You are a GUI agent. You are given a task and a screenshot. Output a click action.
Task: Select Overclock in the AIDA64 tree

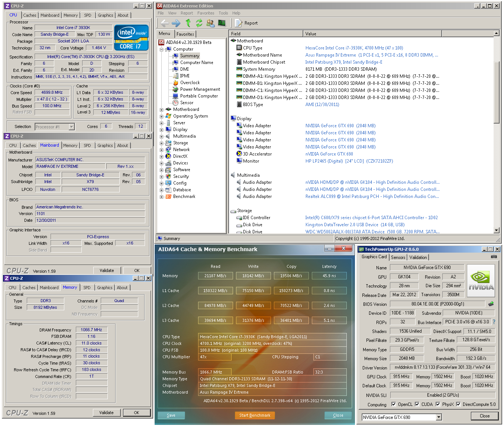pos(190,83)
